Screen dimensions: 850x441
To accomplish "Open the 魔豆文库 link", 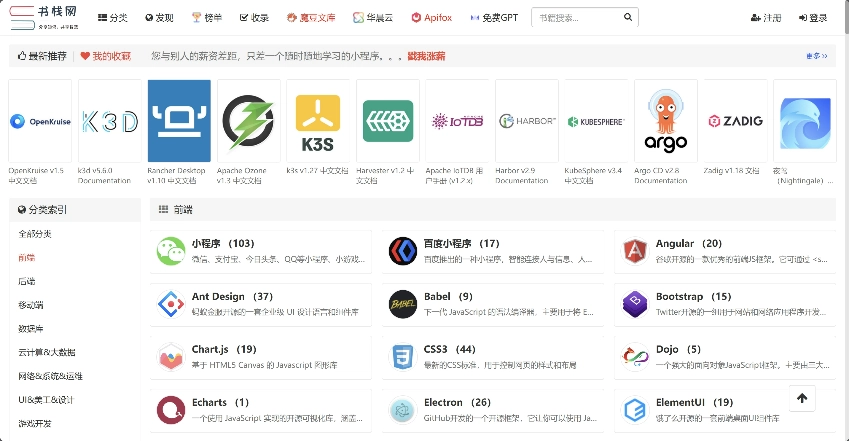I will [311, 18].
